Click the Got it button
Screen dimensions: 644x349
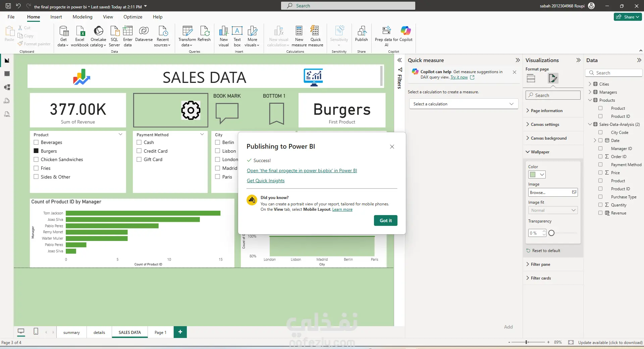[x=386, y=220]
